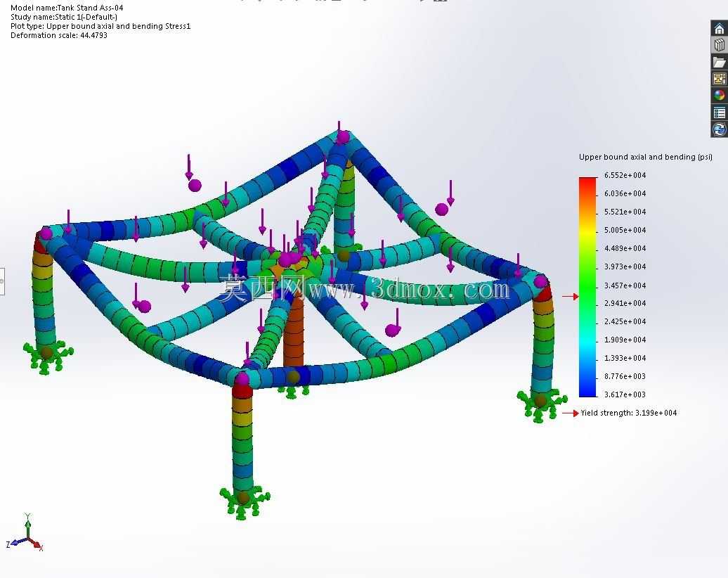Image resolution: width=728 pixels, height=578 pixels.
Task: Open the View Palette pane
Action: pyautogui.click(x=719, y=79)
